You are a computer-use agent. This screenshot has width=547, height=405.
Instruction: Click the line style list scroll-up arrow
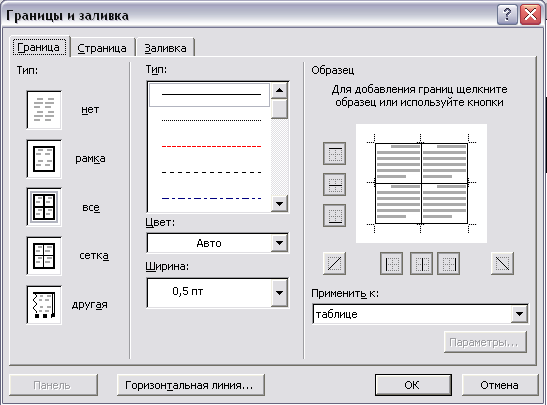click(x=279, y=90)
